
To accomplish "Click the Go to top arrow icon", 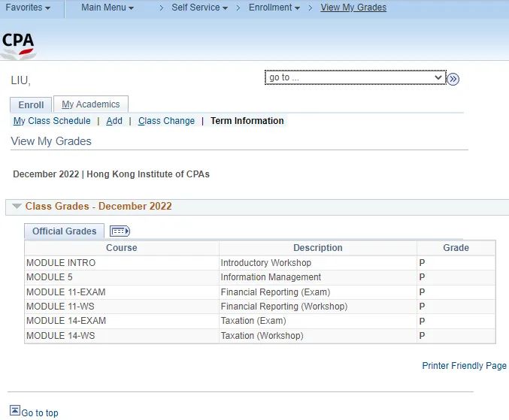I will pos(15,410).
